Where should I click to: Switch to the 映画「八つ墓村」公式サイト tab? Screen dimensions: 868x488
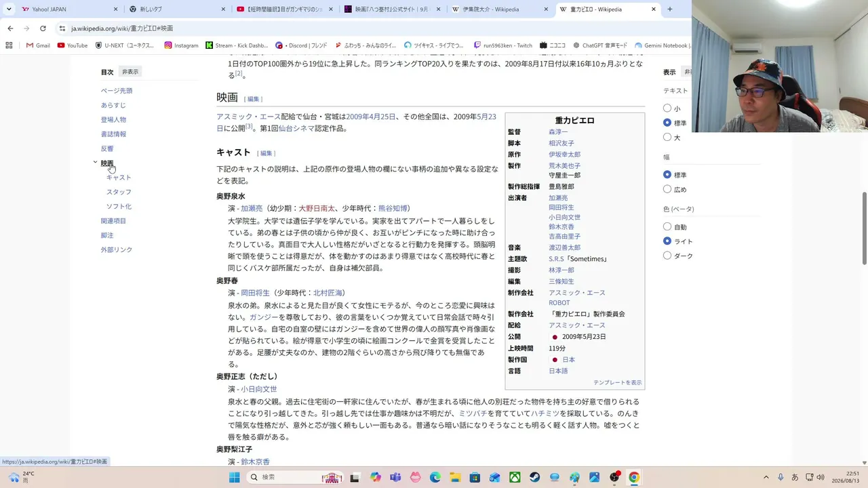[x=393, y=9]
